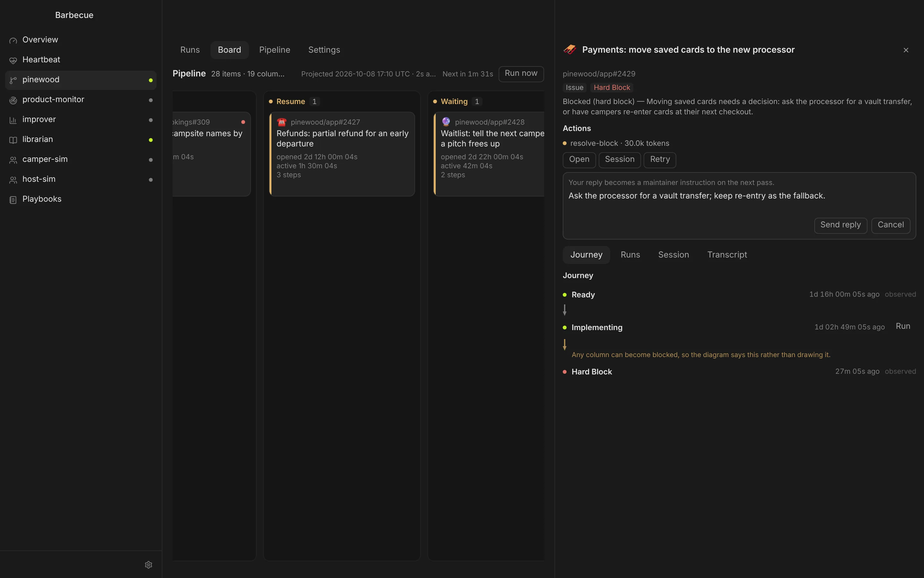This screenshot has height=578, width=924.
Task: Open the Waitlist pinewood/app#2428 card
Action: pyautogui.click(x=489, y=154)
